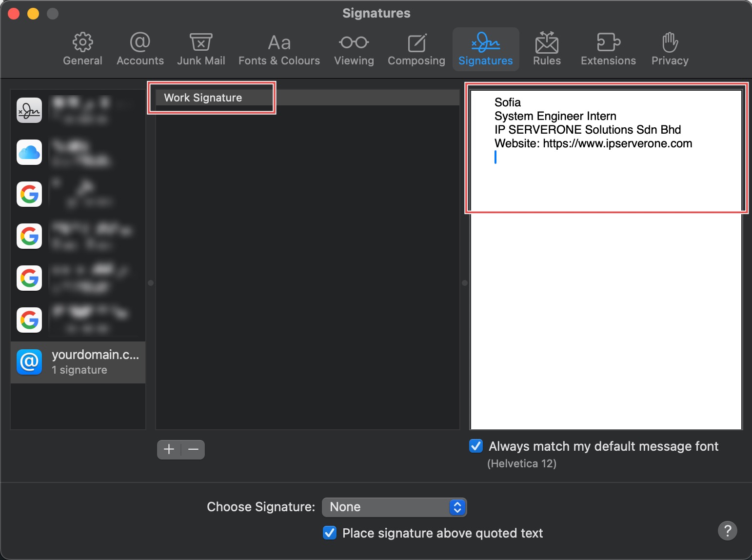Open the Privacy preferences pane
The height and width of the screenshot is (560, 752).
[x=670, y=49]
